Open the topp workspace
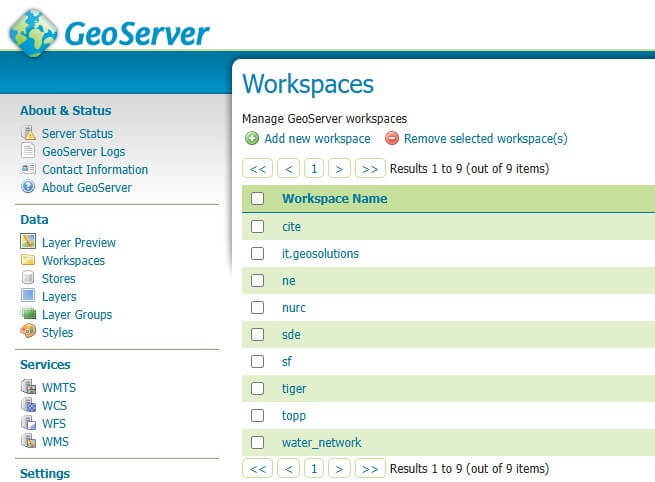The image size is (655, 482). 294,416
